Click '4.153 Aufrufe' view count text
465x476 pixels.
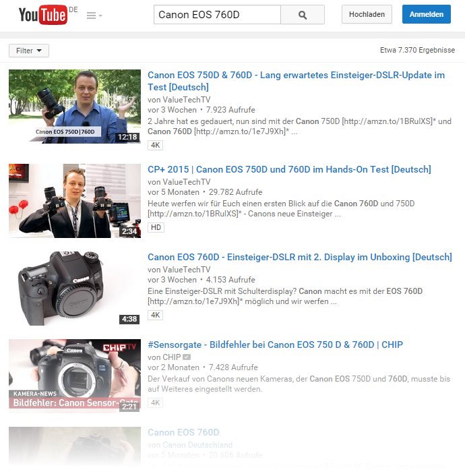tap(230, 280)
